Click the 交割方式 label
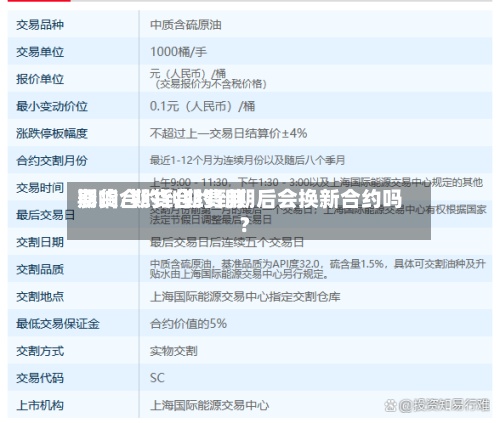 tap(40, 351)
